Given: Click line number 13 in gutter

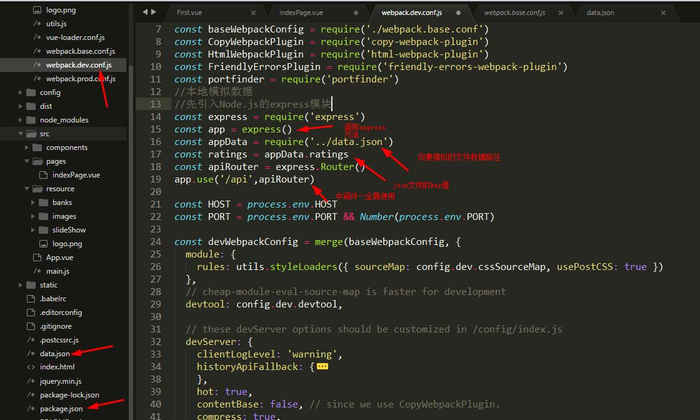Looking at the screenshot, I should [155, 104].
